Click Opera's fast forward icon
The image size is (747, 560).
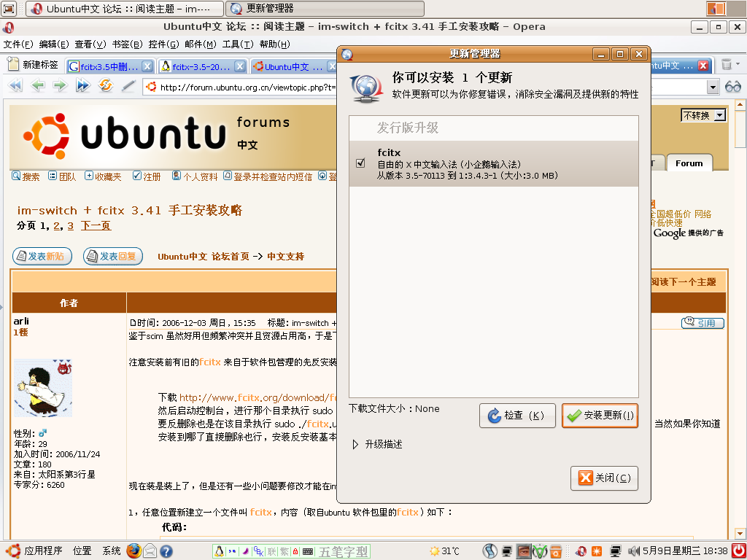(83, 86)
